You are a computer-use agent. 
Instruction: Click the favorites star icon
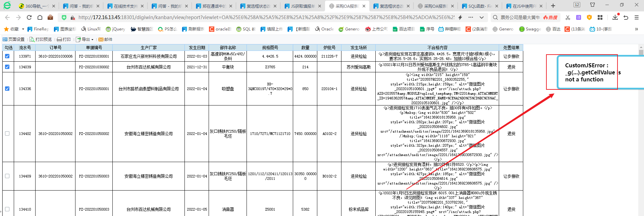[x=6, y=29]
